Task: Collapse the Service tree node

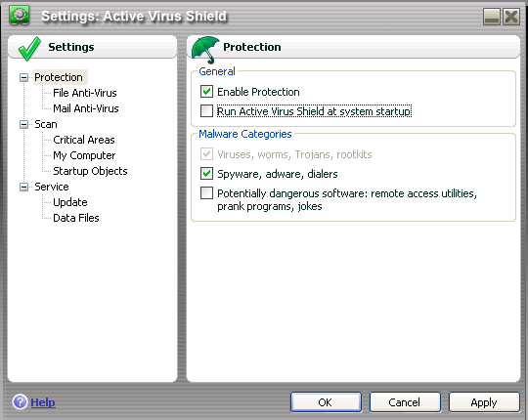Action: (23, 187)
